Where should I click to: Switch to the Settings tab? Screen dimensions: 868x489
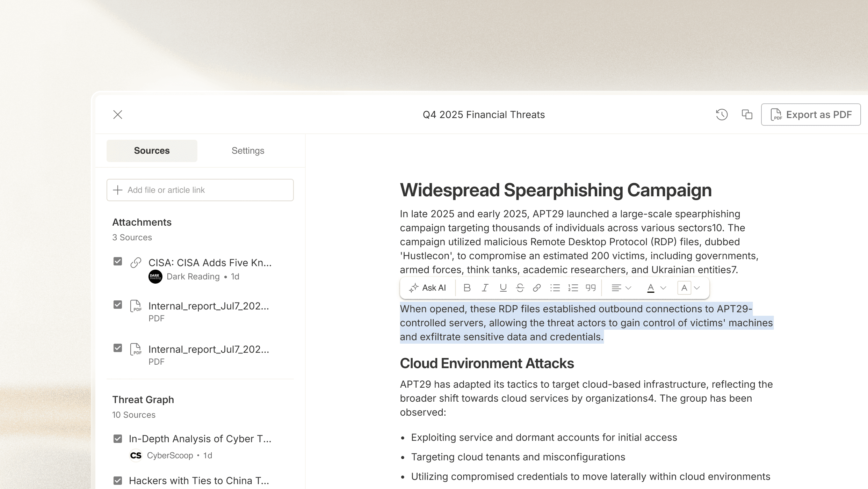point(248,151)
